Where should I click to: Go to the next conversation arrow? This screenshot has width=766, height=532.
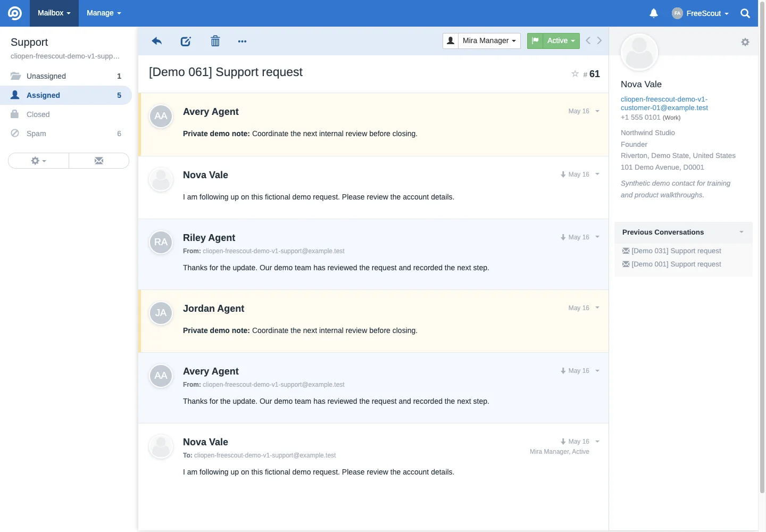coord(600,40)
